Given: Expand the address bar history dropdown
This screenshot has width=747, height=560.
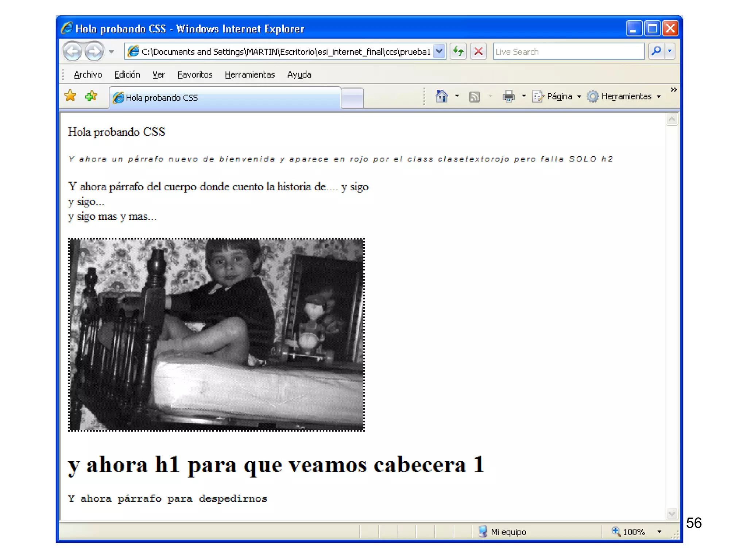Looking at the screenshot, I should click(440, 51).
